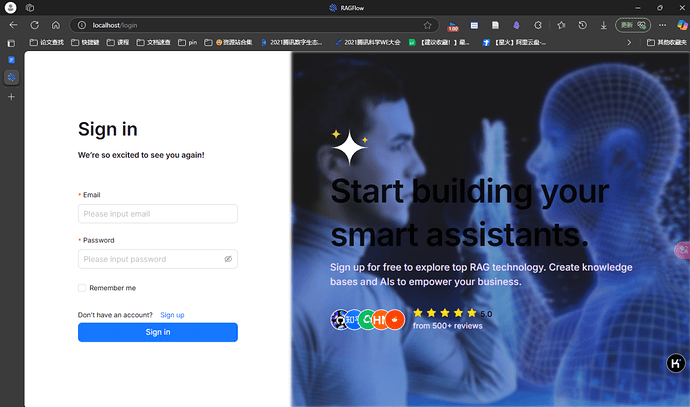
Task: Open the Sign up link
Action: pyautogui.click(x=172, y=315)
